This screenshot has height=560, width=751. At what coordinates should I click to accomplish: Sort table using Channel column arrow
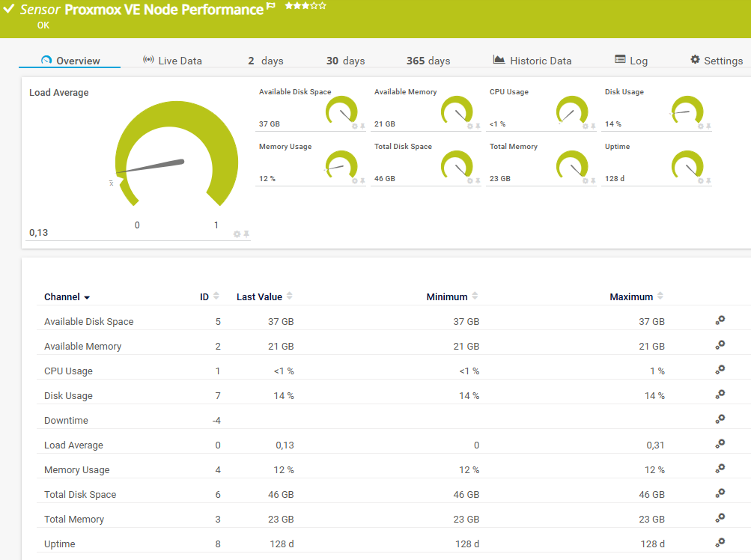coord(87,298)
